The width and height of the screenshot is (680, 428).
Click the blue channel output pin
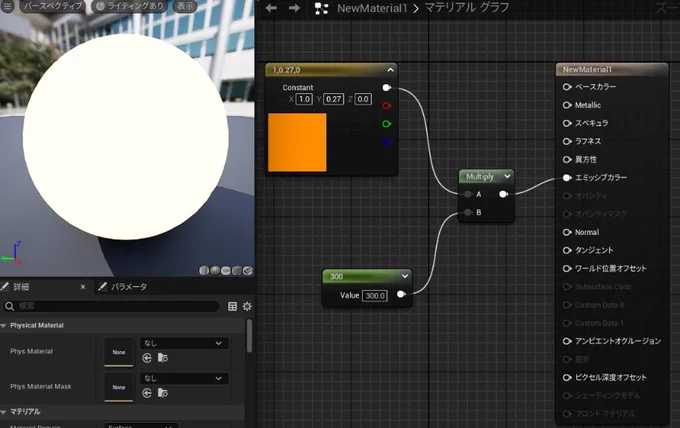[x=386, y=142]
